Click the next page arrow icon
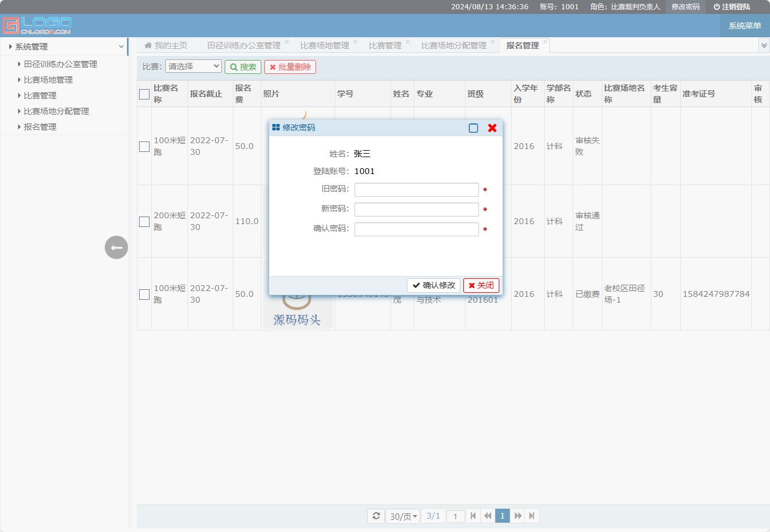This screenshot has width=770, height=532. [x=517, y=516]
